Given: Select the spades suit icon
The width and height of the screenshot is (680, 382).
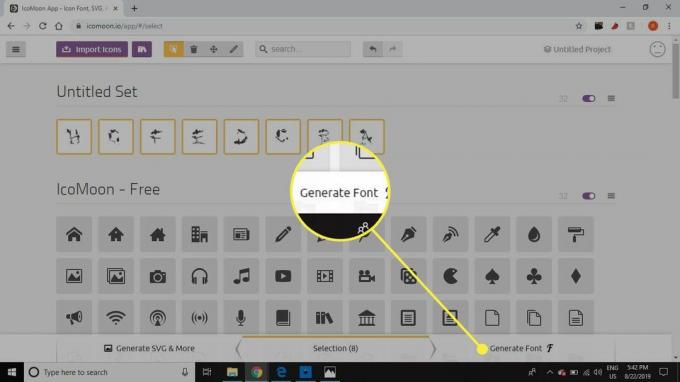Looking at the screenshot, I should (x=492, y=276).
